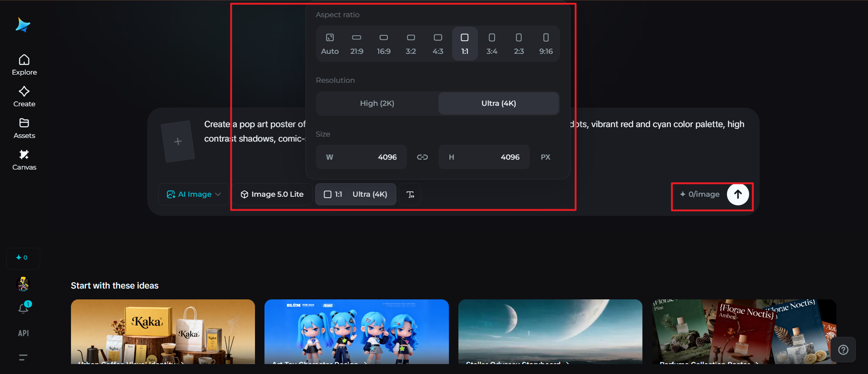
Task: Pick the 2:3 aspect ratio
Action: [x=519, y=43]
